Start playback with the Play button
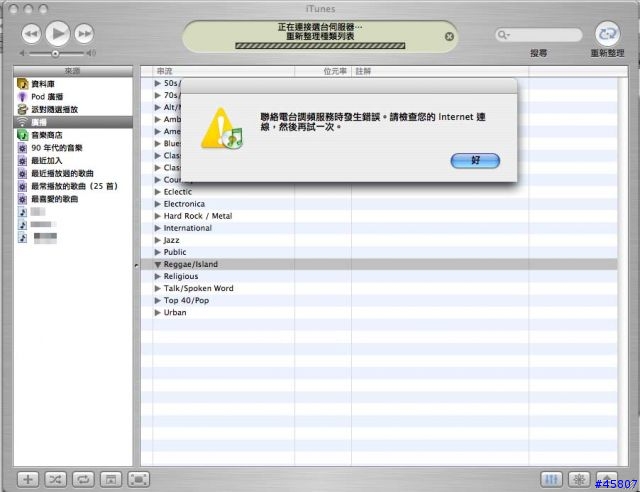 [58, 33]
